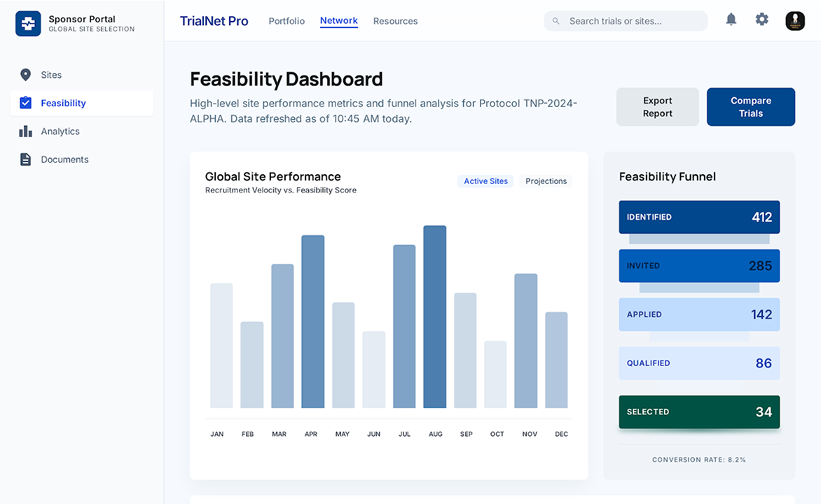
Task: Open Analytics using the bar-chart icon
Action: [x=26, y=131]
